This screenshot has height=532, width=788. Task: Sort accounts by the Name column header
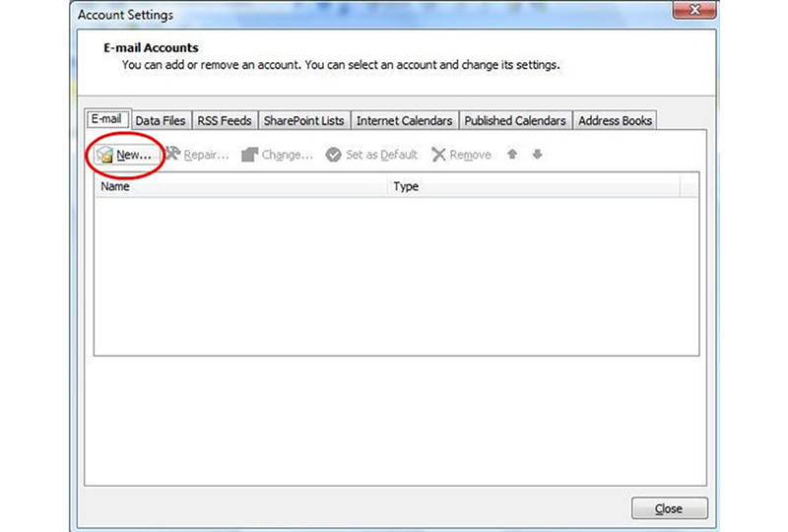(x=240, y=185)
